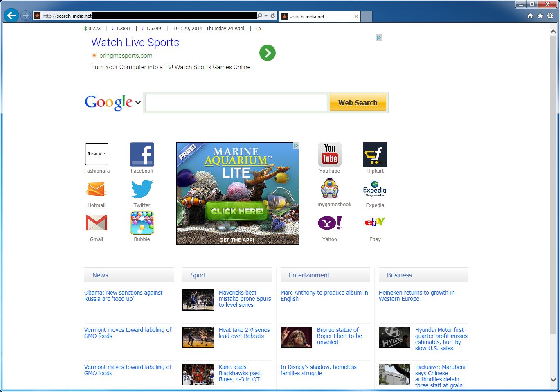Open the mygamesbook shortcut icon
Image resolution: width=560 pixels, height=392 pixels.
point(330,188)
